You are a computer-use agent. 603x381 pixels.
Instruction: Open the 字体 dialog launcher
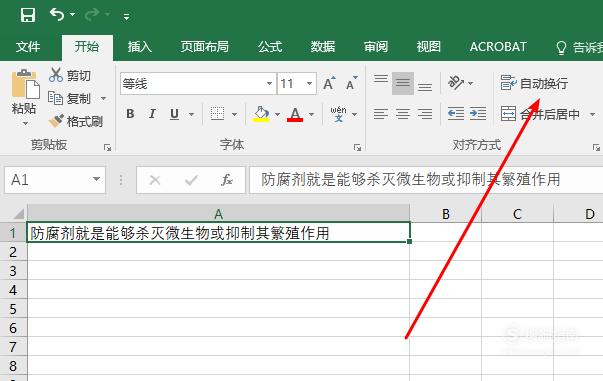pyautogui.click(x=357, y=147)
